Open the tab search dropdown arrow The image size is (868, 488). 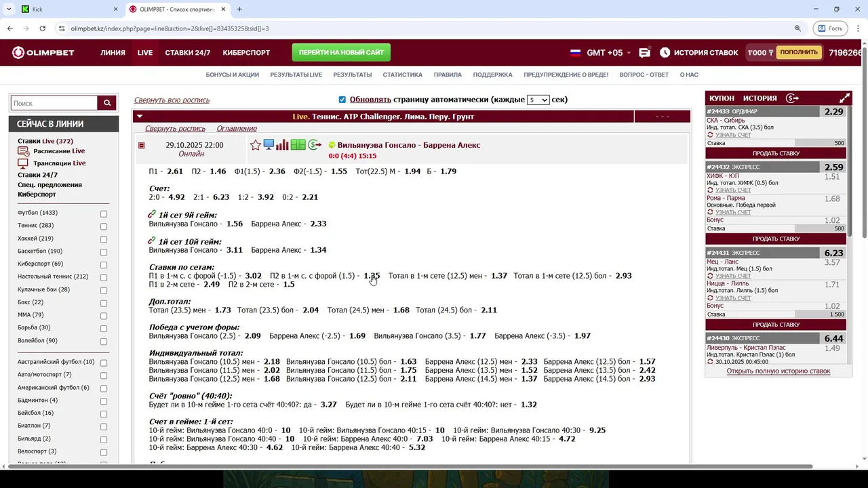(9, 9)
